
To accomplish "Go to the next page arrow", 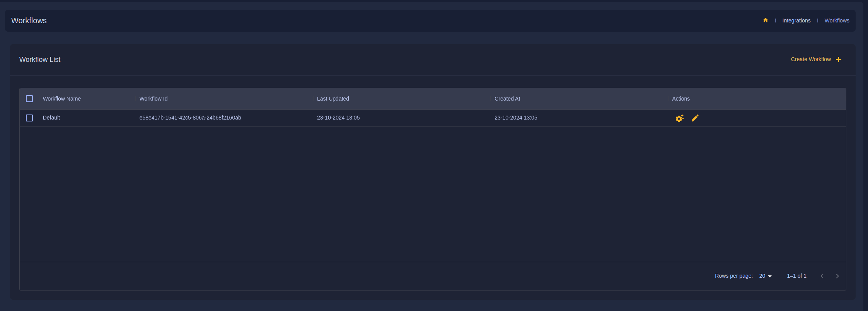I will (x=837, y=276).
